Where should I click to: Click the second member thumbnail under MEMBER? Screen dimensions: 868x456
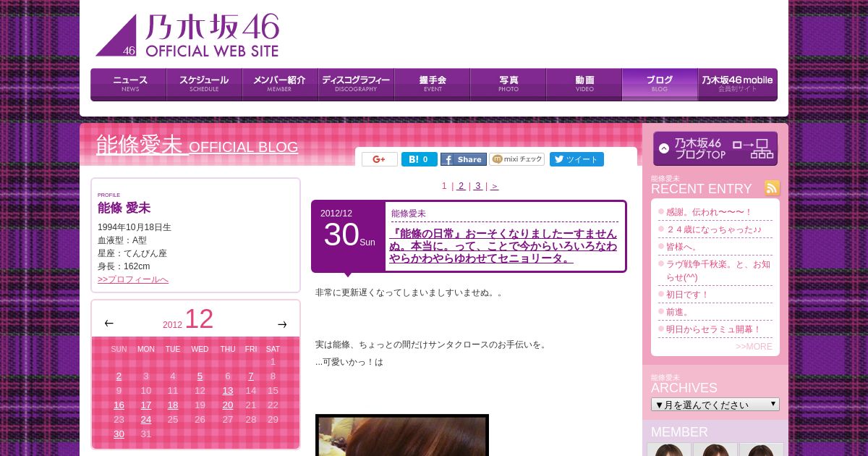tap(715, 449)
